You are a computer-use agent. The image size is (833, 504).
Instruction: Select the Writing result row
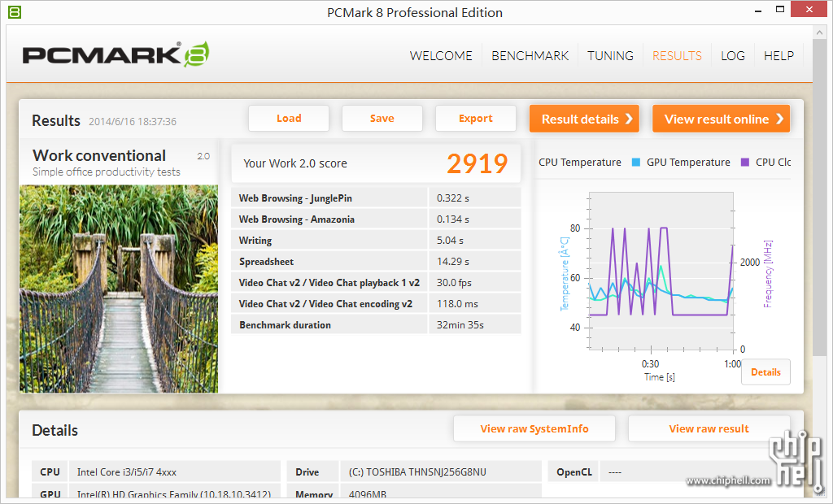click(376, 240)
